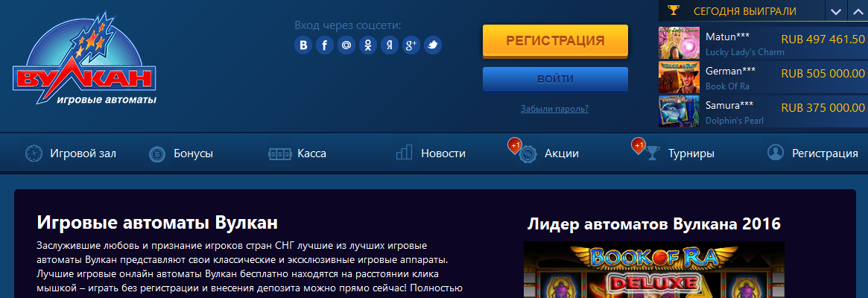Click the +1 badge on Турниры

click(x=639, y=146)
